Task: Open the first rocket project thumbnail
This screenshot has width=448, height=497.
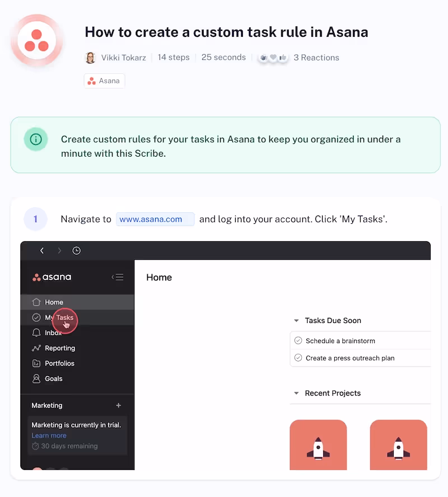Action: pos(318,445)
